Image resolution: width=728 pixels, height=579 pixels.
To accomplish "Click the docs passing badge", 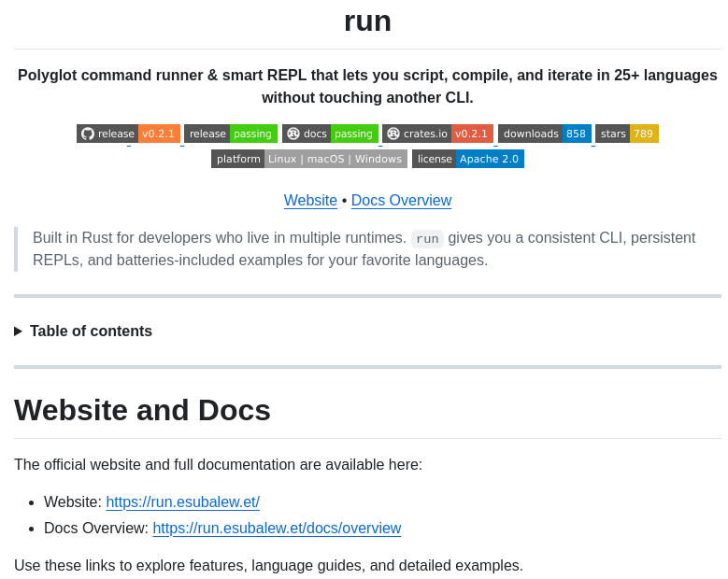I will 330,134.
